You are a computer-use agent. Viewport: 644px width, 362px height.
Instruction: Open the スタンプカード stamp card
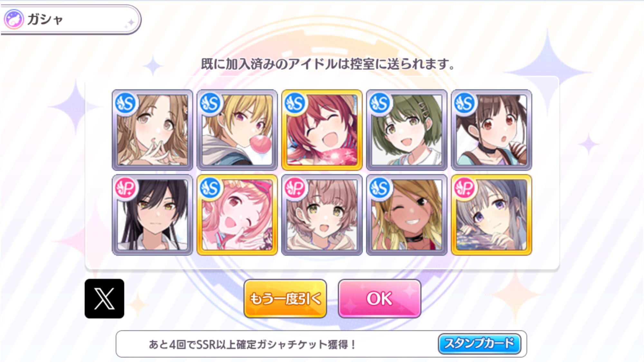point(479,344)
